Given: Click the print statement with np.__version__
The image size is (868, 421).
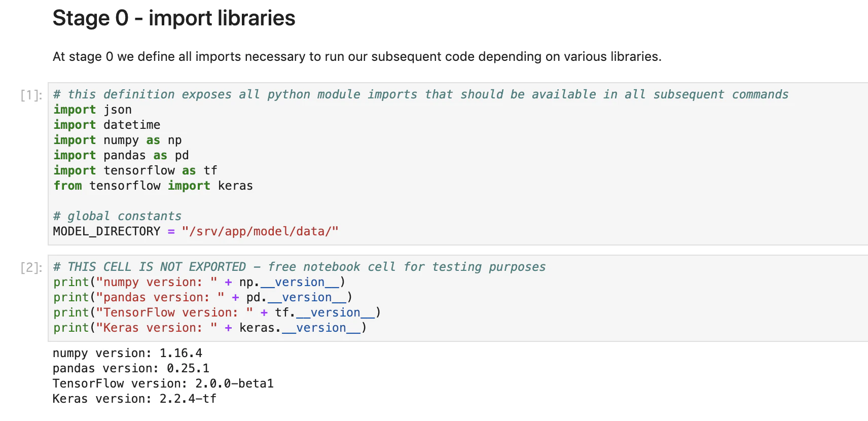Looking at the screenshot, I should 199,282.
